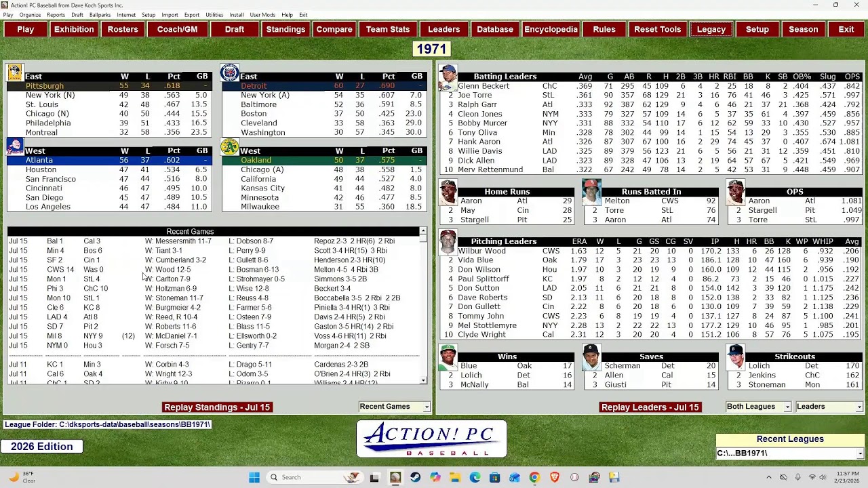Open Copilot from the taskbar
The height and width of the screenshot is (488, 868).
[435, 477]
